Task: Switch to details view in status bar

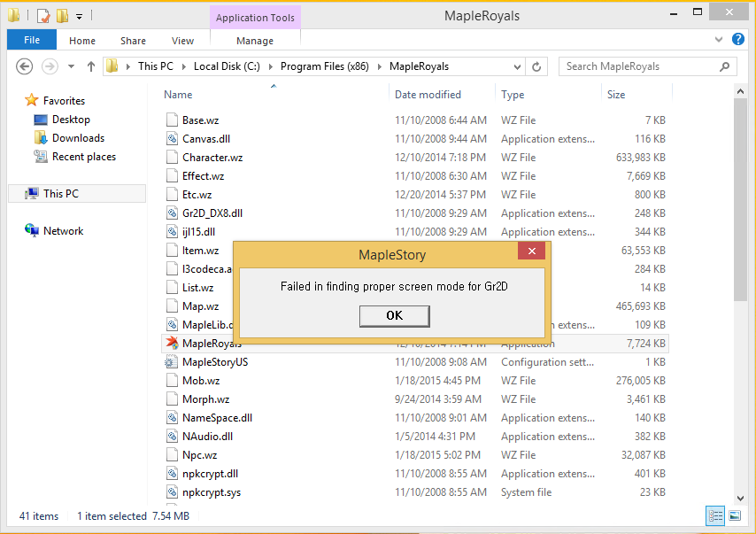Action: (715, 515)
